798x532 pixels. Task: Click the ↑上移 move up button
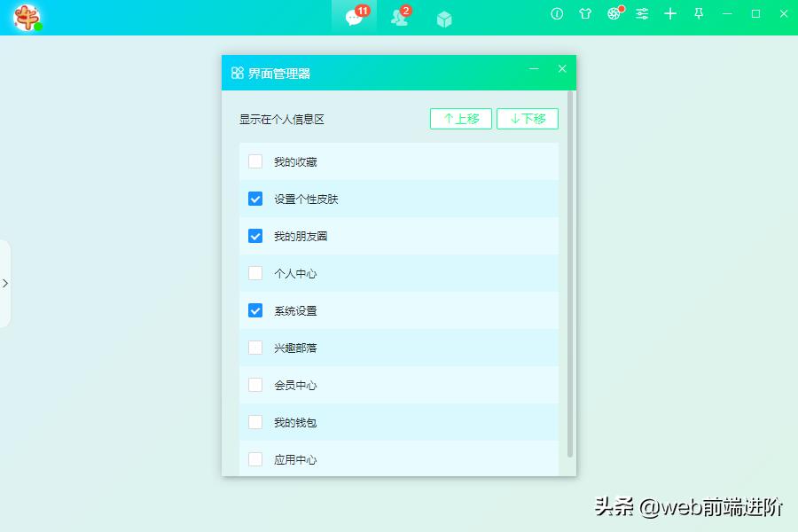coord(460,118)
